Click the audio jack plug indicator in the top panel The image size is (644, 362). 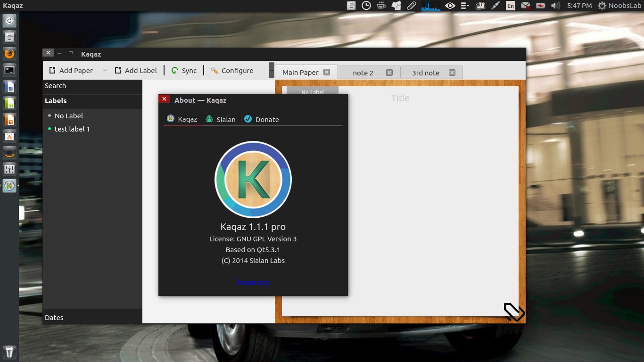pos(495,6)
